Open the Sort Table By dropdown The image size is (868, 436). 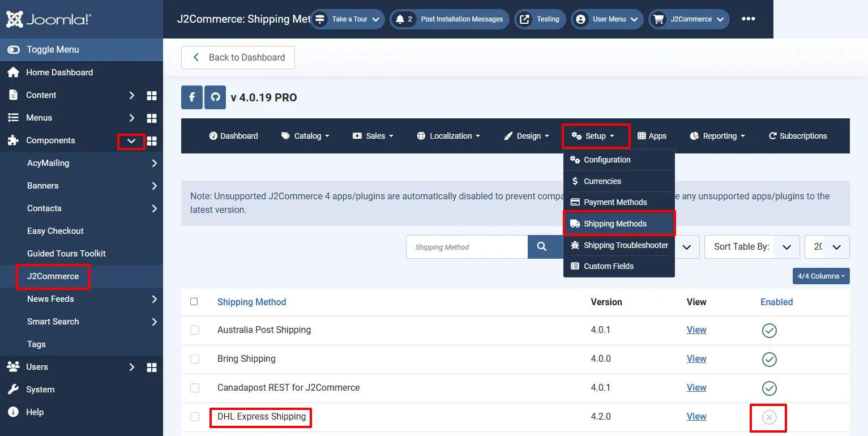752,247
